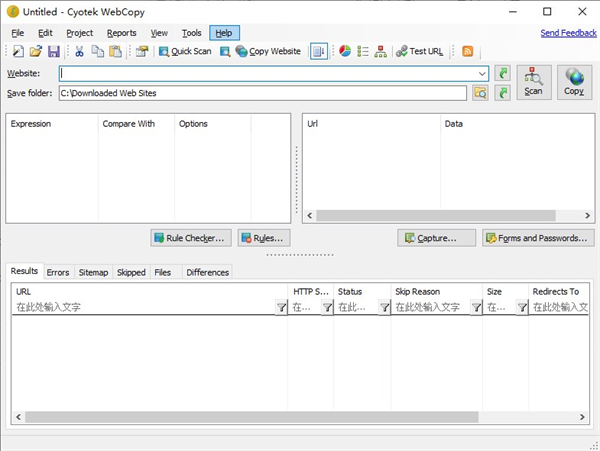
Task: Click the orange RSS feed icon
Action: (467, 51)
